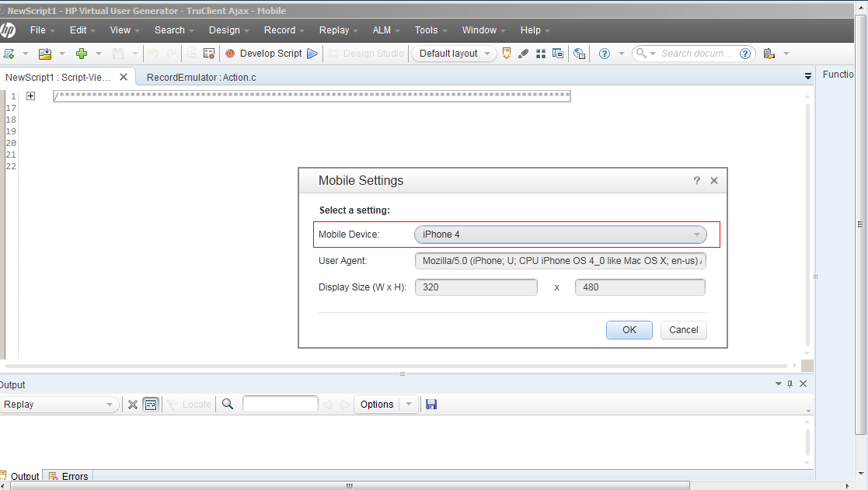
Task: Click the HP logo in the menu bar
Action: [7, 30]
